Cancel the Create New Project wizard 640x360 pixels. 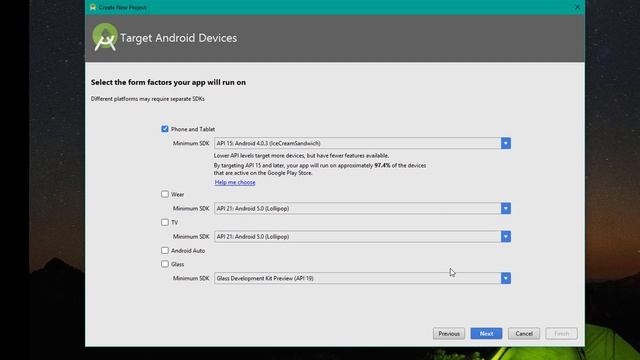click(x=524, y=333)
